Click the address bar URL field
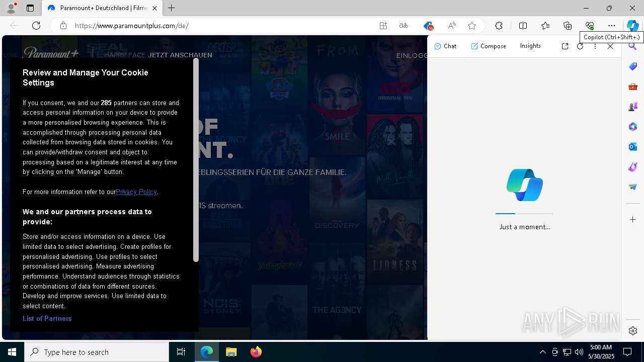The height and width of the screenshot is (362, 644). (x=221, y=26)
